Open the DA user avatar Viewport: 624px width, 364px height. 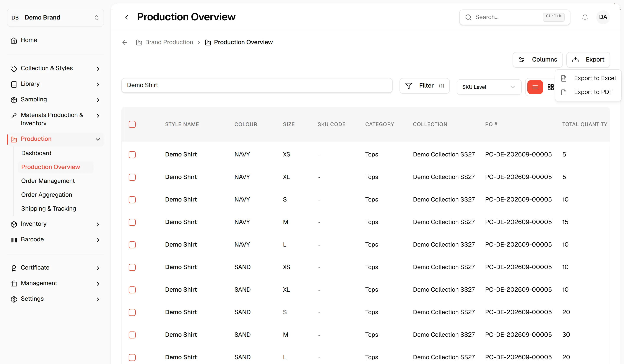pos(603,17)
